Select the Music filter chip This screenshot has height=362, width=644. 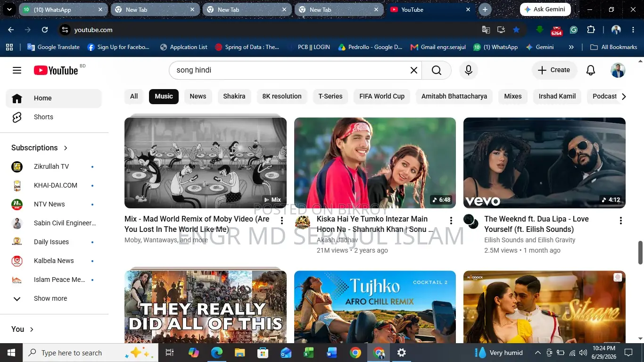[164, 96]
